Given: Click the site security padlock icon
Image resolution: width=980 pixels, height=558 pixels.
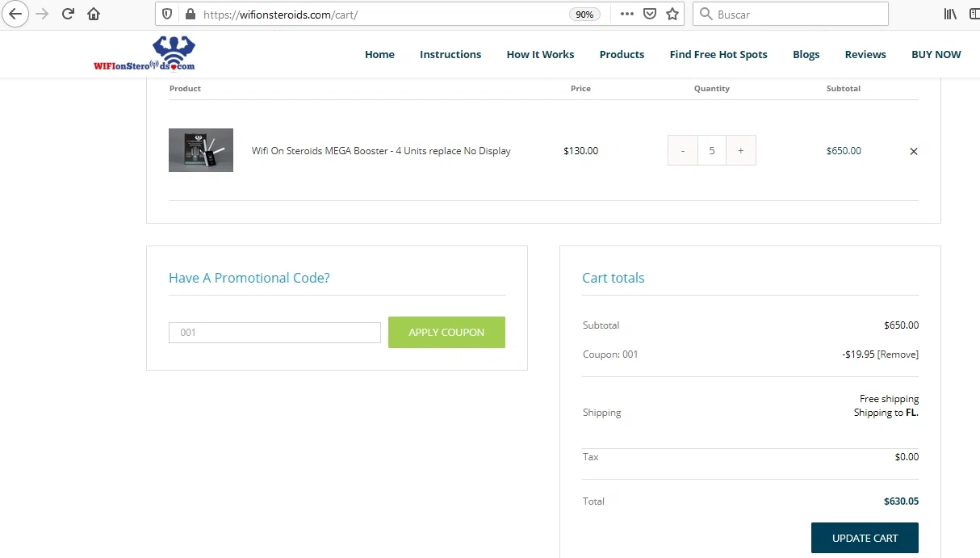Looking at the screenshot, I should [191, 14].
